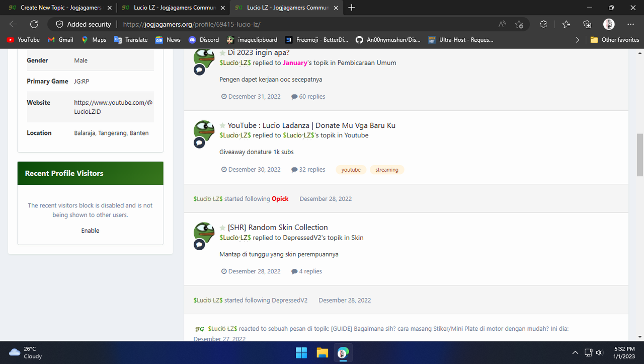Open DepressedV2's topik author link

click(302, 238)
